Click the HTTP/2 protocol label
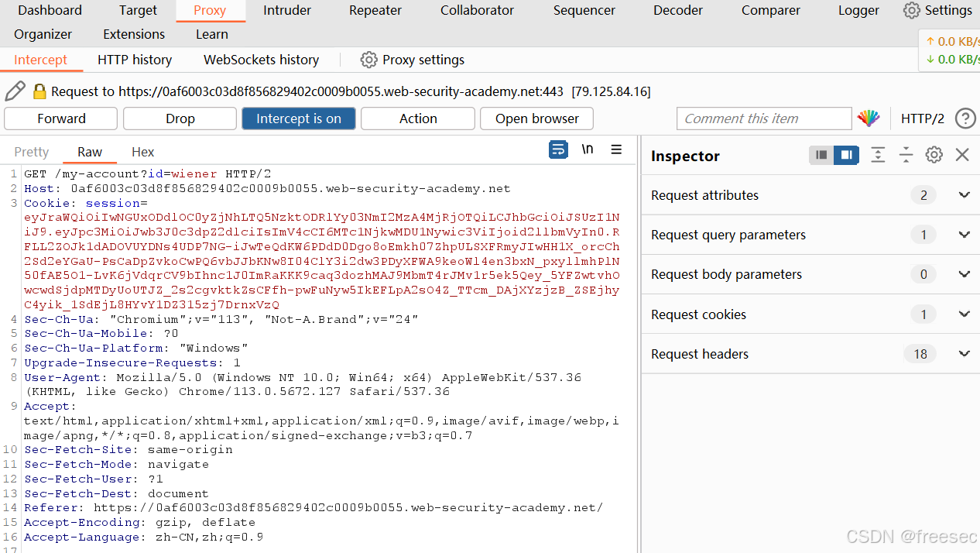 click(923, 118)
